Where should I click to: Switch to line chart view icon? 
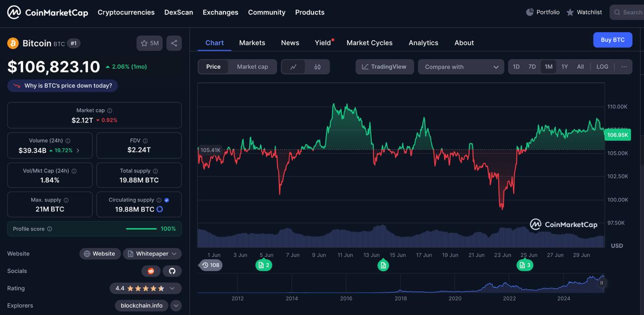tap(293, 67)
